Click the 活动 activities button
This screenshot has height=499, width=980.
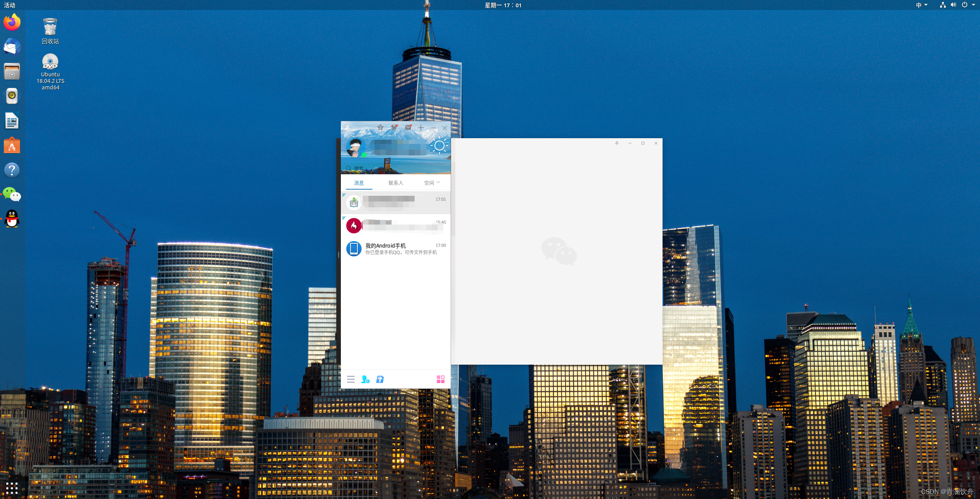(10, 5)
